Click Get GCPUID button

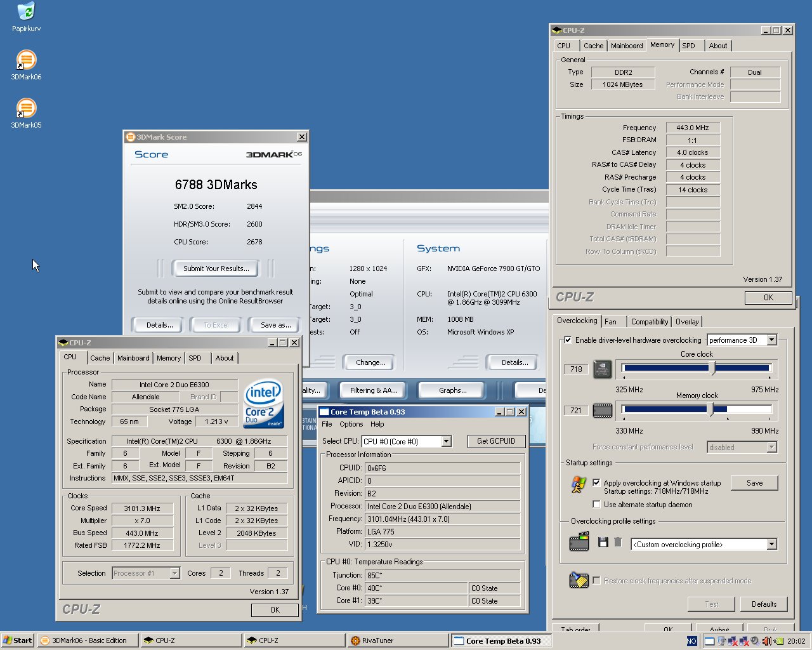point(496,441)
